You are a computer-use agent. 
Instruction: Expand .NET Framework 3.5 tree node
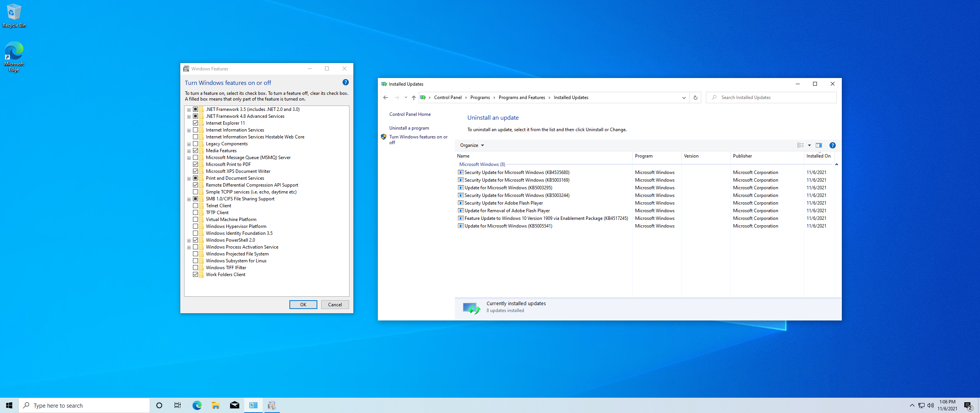pyautogui.click(x=189, y=110)
